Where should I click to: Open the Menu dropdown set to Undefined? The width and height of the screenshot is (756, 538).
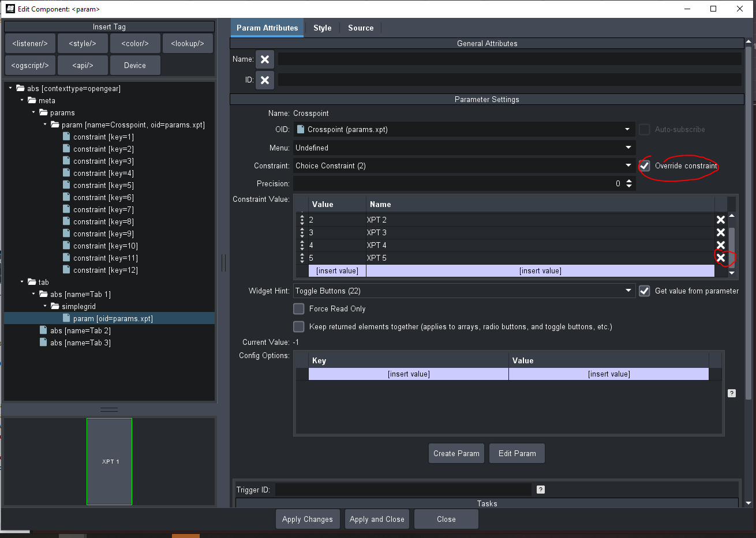point(628,148)
